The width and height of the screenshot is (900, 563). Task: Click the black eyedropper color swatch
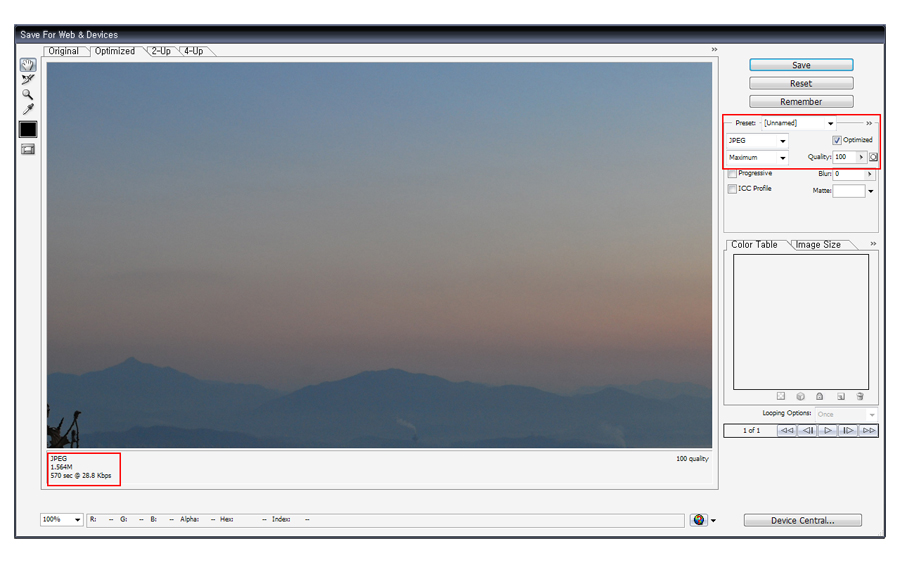pos(28,129)
